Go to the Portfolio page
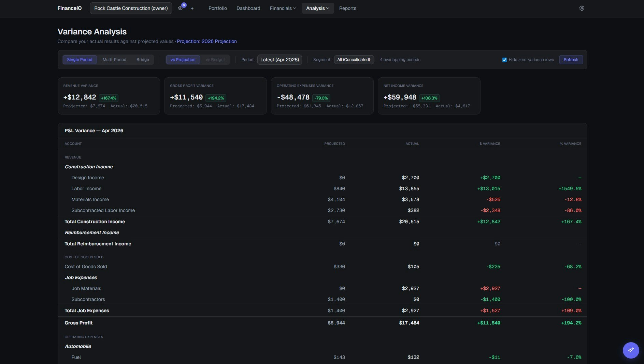Image resolution: width=644 pixels, height=364 pixels. click(217, 8)
